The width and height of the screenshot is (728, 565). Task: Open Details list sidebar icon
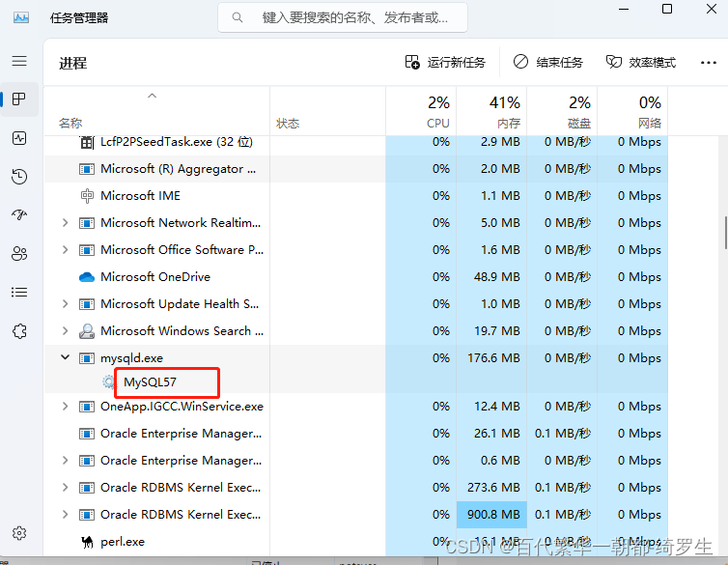click(x=19, y=292)
